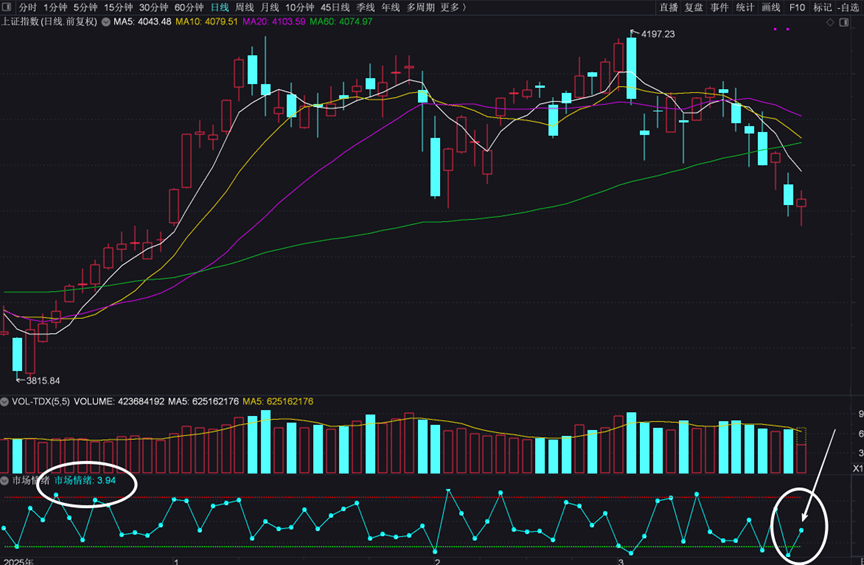Open the F10 company info

coord(797,7)
